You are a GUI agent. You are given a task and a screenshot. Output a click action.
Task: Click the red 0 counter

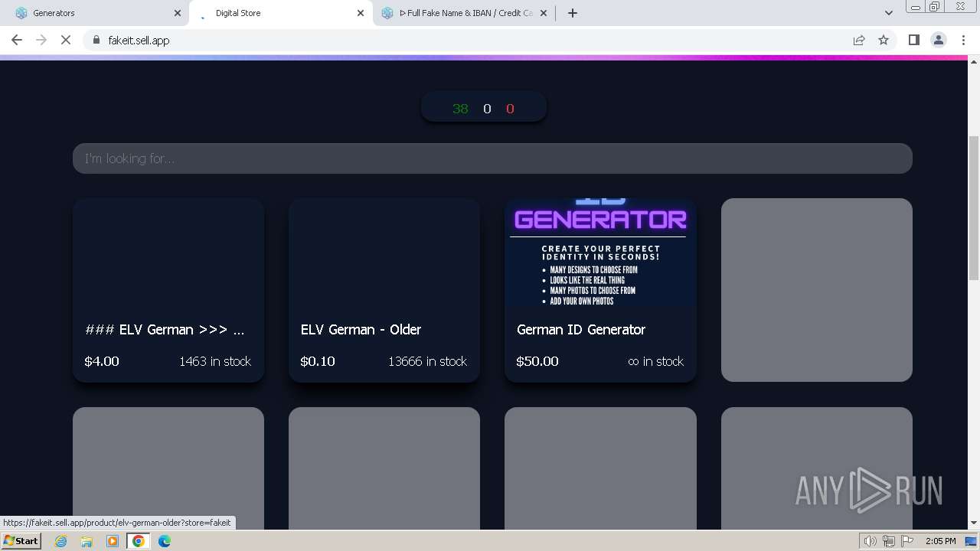click(x=510, y=109)
